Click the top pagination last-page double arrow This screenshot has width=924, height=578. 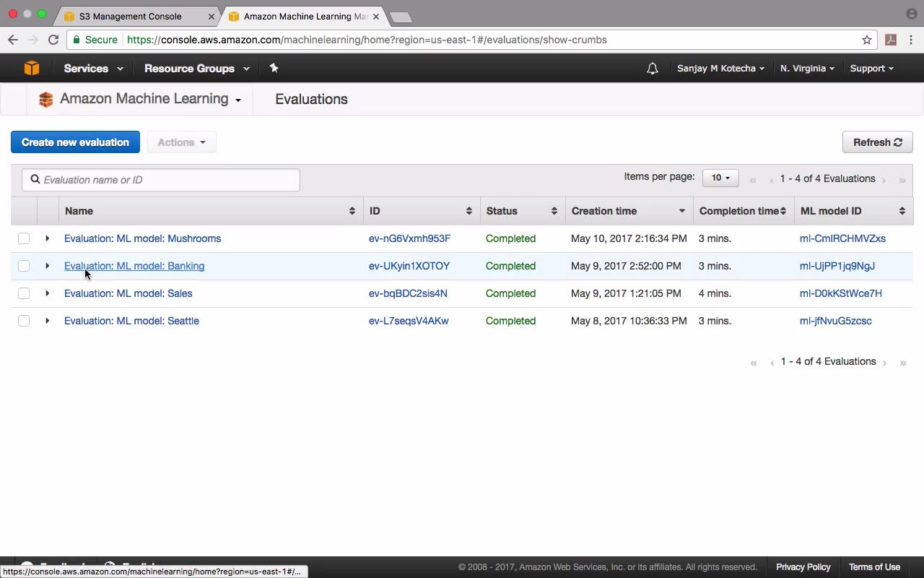[902, 180]
